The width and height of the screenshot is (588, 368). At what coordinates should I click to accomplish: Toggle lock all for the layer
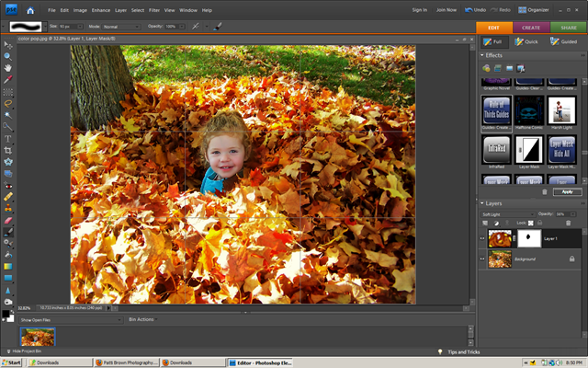(x=540, y=223)
